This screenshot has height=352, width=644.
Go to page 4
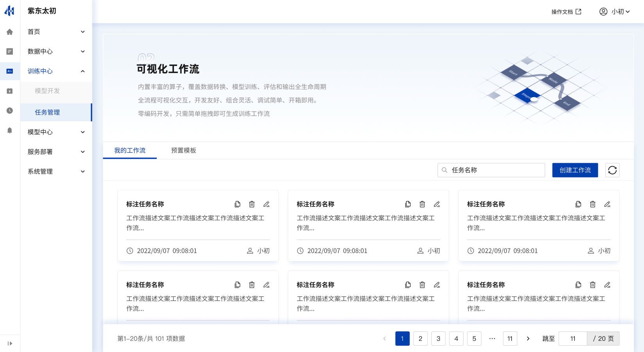[456, 339]
